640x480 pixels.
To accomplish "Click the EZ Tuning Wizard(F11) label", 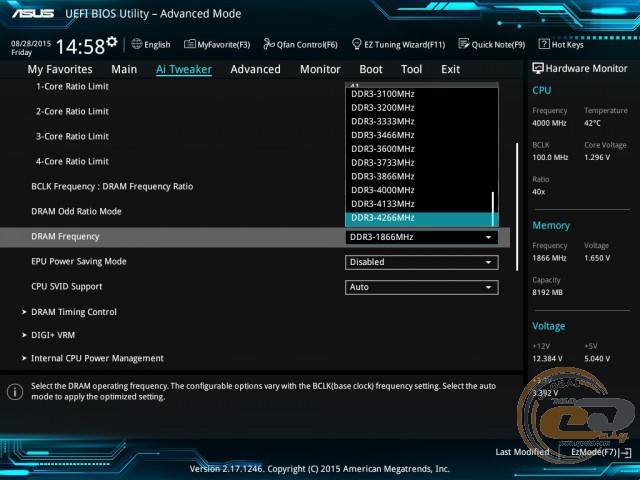I will coord(404,44).
